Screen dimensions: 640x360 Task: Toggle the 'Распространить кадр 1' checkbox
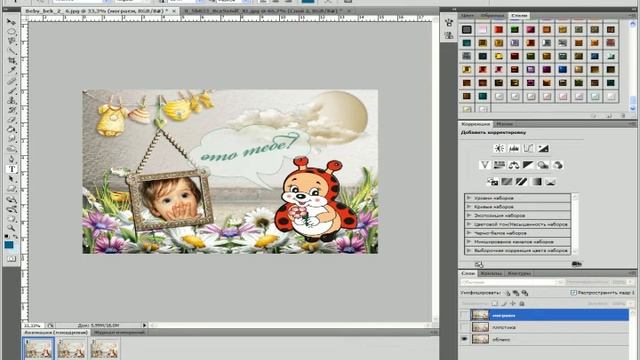coord(573,293)
